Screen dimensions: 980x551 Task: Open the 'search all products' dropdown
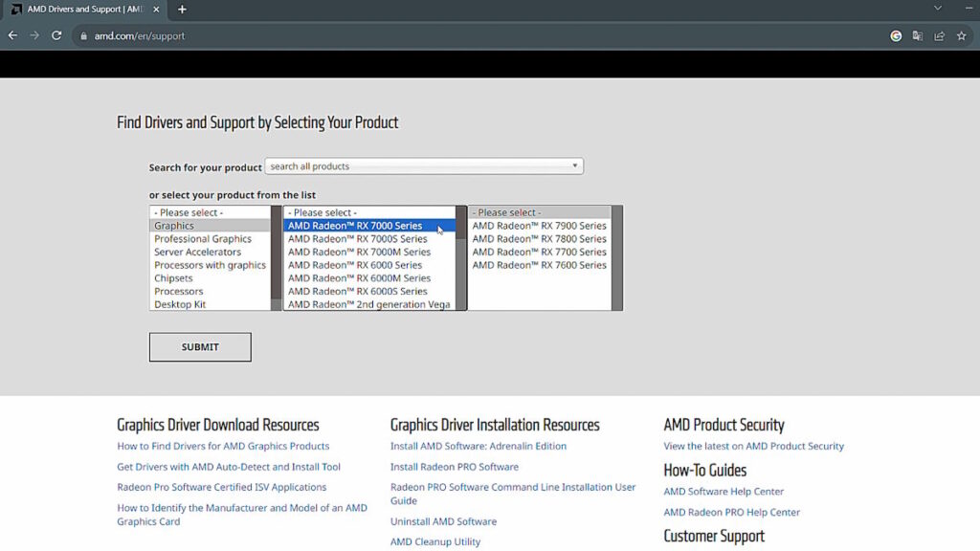[424, 166]
